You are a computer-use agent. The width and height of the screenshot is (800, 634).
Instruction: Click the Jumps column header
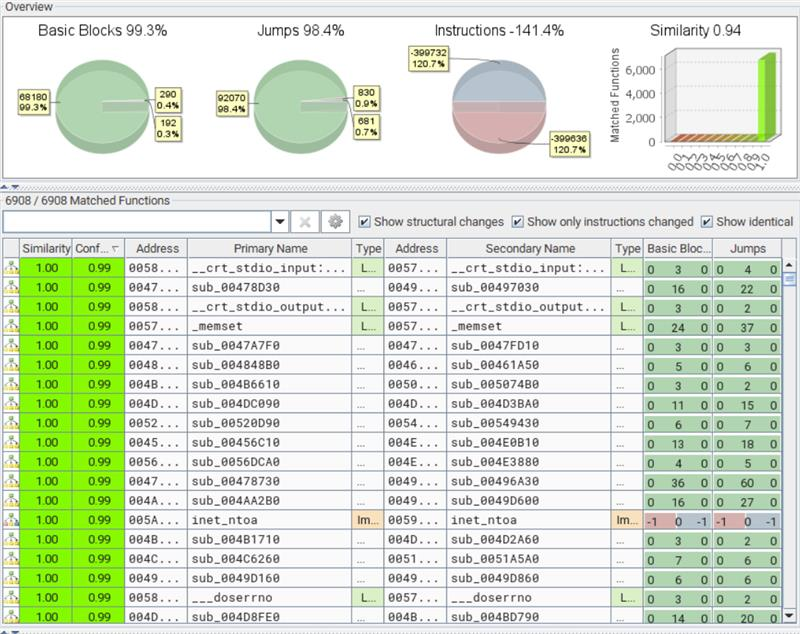click(747, 248)
